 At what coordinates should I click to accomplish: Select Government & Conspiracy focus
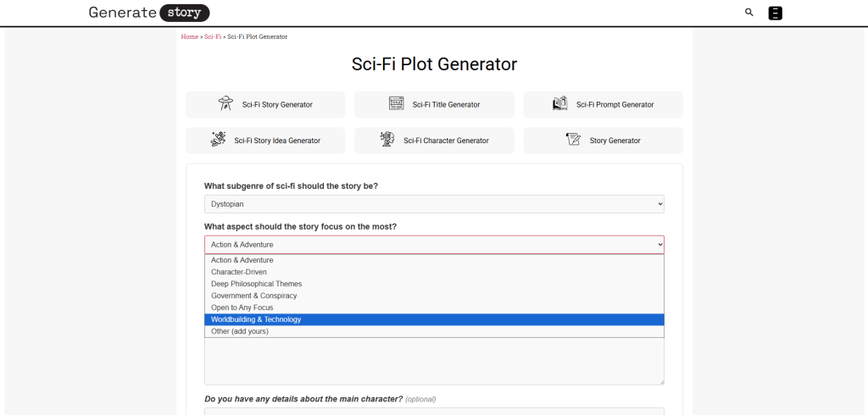coord(253,296)
